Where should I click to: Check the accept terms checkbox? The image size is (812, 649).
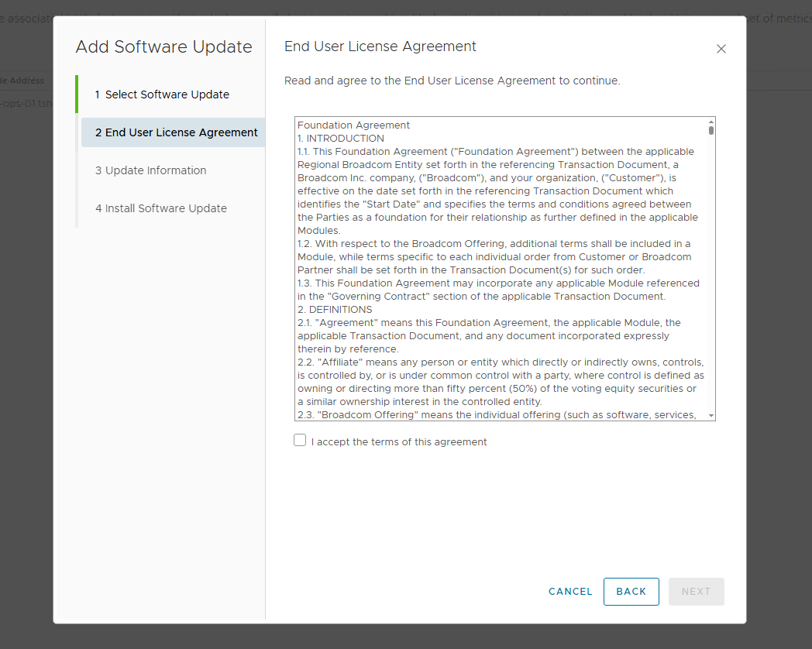click(300, 441)
